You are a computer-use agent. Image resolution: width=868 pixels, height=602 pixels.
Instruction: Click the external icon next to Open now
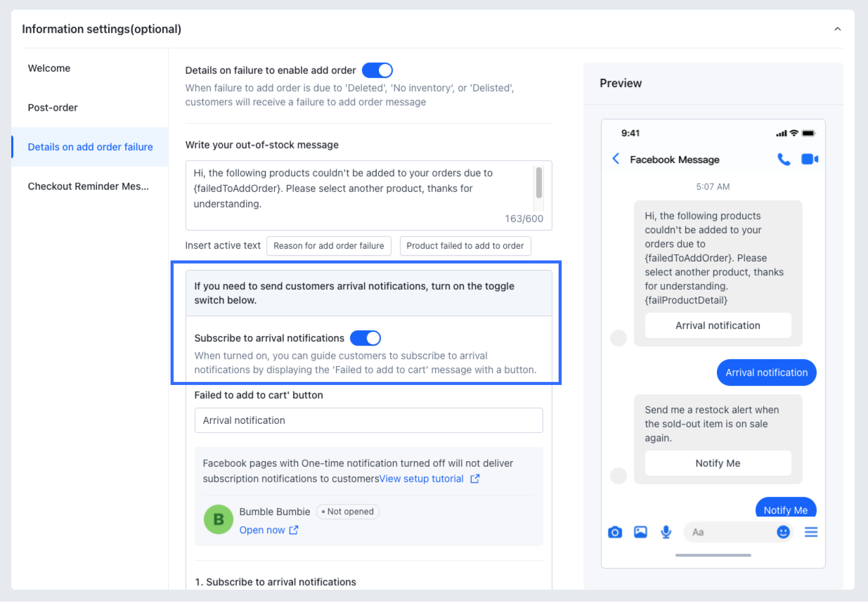(x=294, y=531)
